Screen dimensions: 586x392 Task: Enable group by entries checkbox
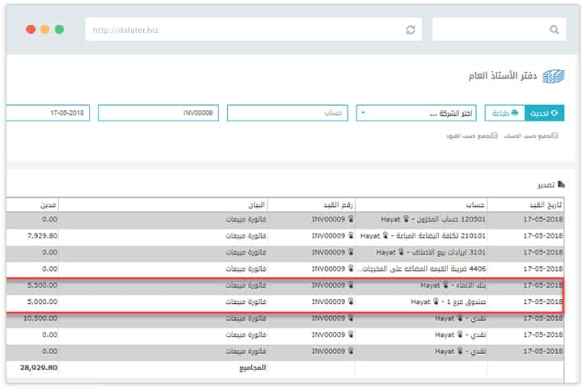[x=495, y=136]
